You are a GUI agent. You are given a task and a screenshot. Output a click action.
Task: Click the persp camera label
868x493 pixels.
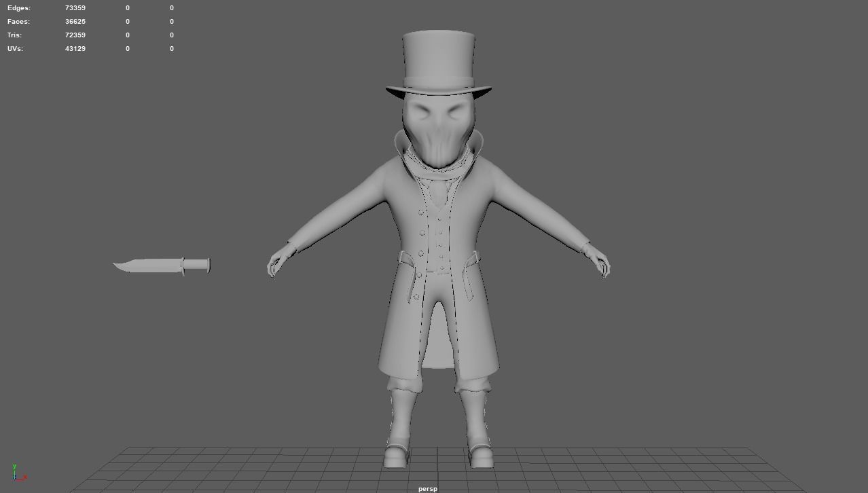pos(427,488)
